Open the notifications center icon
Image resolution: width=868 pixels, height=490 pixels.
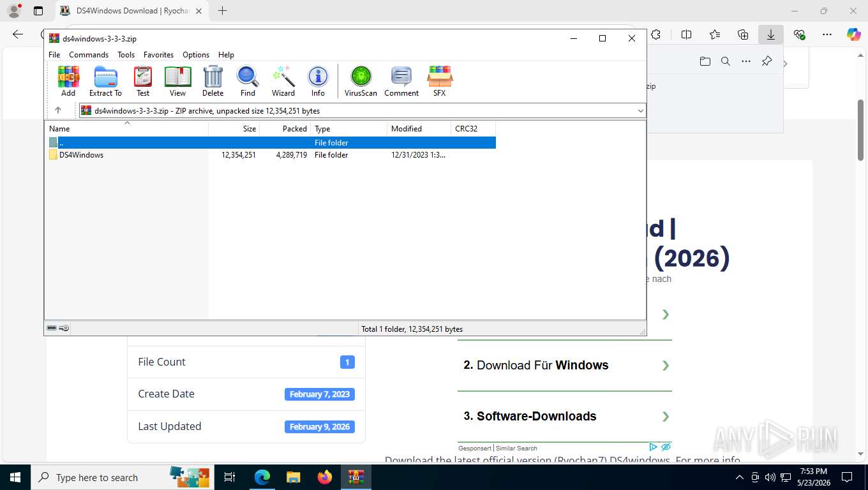point(847,477)
